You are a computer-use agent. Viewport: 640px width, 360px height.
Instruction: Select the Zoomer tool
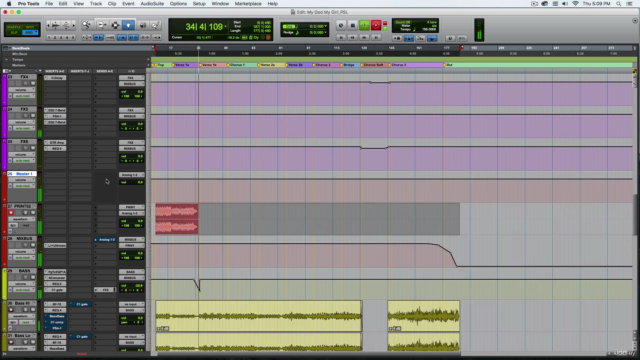(87, 25)
